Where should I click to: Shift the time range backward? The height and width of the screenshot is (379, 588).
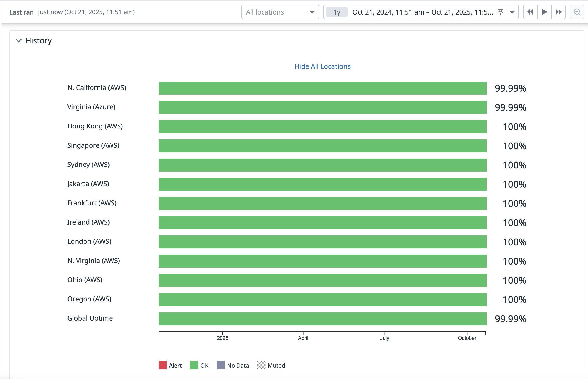coord(530,12)
